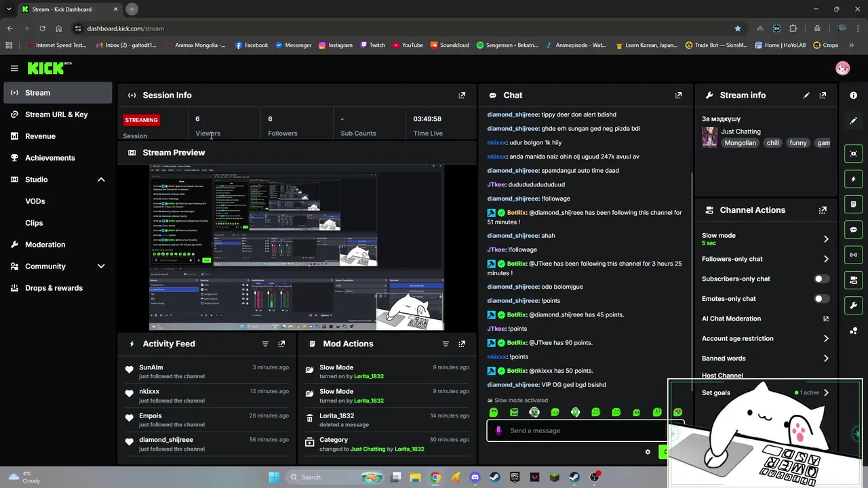Open OBS Studio from the taskbar

point(595,477)
